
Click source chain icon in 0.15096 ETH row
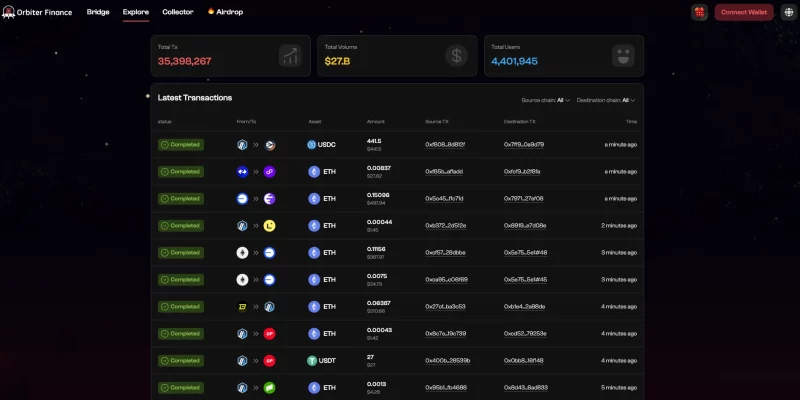coord(242,199)
